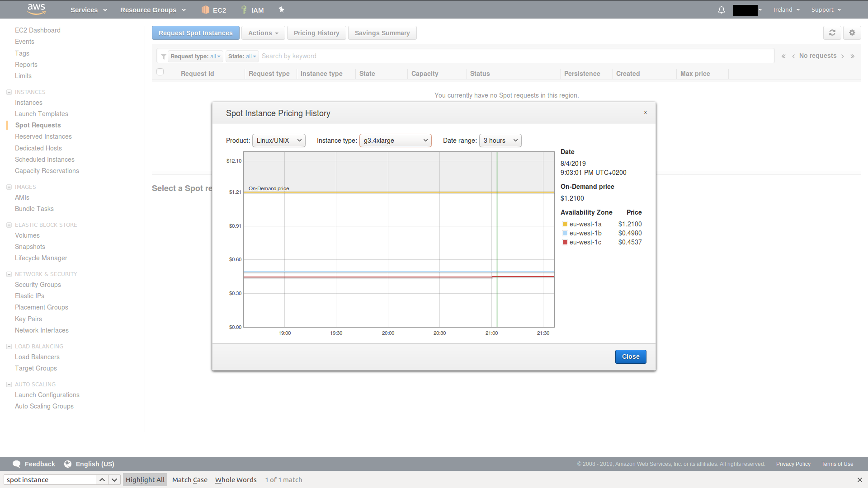Open the IAM service shortcut icon
868x488 pixels.
(x=244, y=9)
